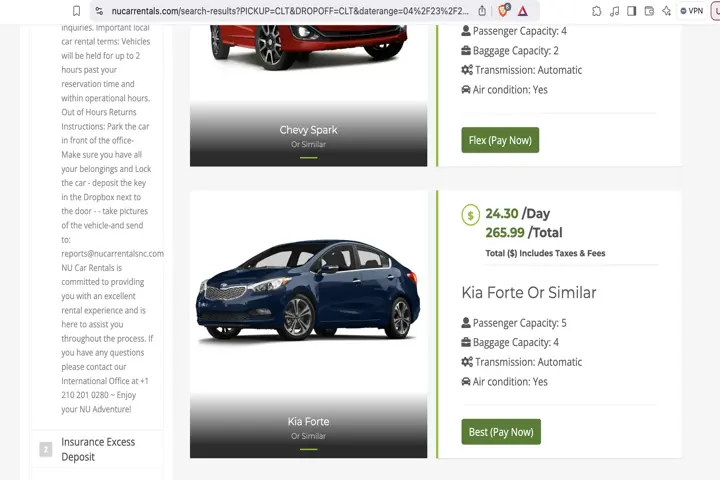
Task: Click the 24.30 /Day price text
Action: [518, 214]
